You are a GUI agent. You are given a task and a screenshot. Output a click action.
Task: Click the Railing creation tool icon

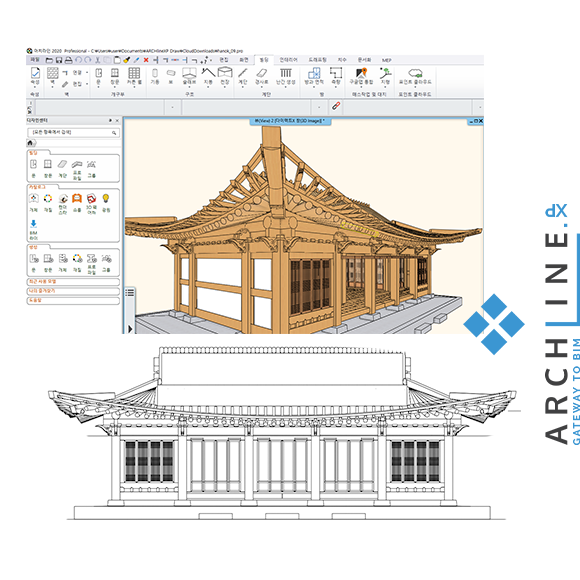286,76
